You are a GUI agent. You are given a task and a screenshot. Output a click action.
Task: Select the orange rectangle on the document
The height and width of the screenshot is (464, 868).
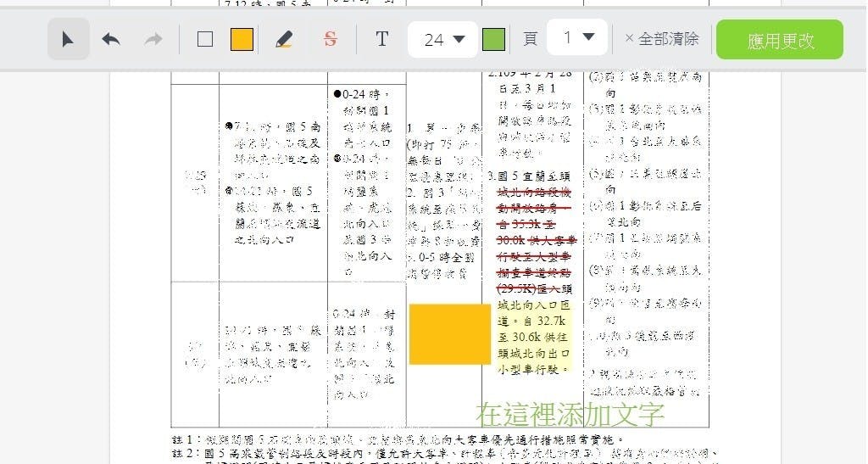[x=449, y=334]
